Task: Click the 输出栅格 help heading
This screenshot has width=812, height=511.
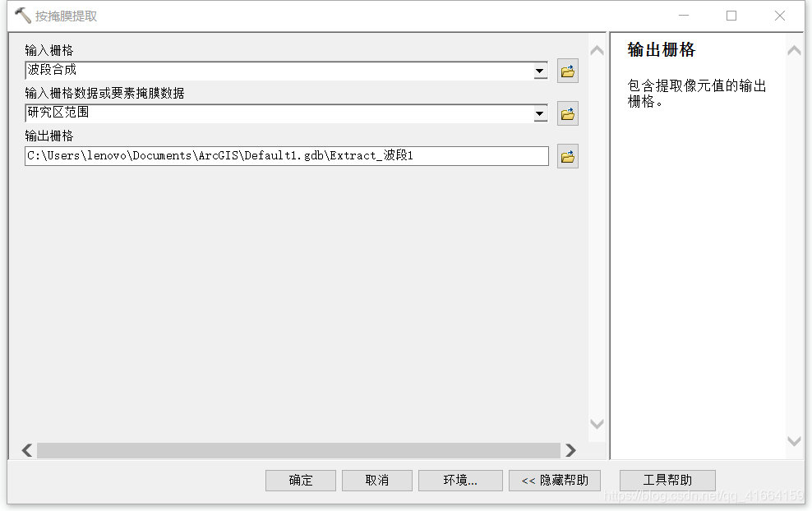Action: 662,49
